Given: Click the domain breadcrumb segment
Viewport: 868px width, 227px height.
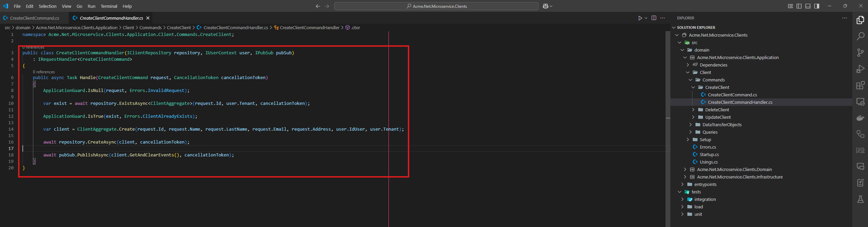Looking at the screenshot, I should coord(23,27).
